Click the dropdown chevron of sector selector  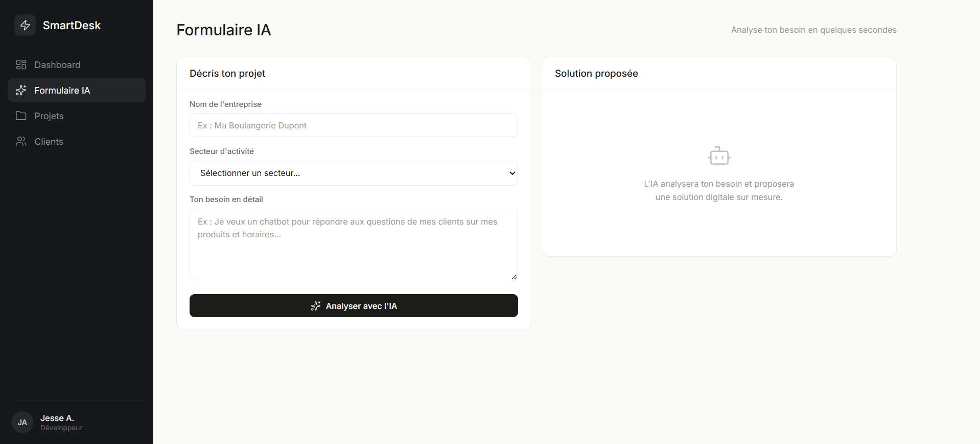(512, 173)
